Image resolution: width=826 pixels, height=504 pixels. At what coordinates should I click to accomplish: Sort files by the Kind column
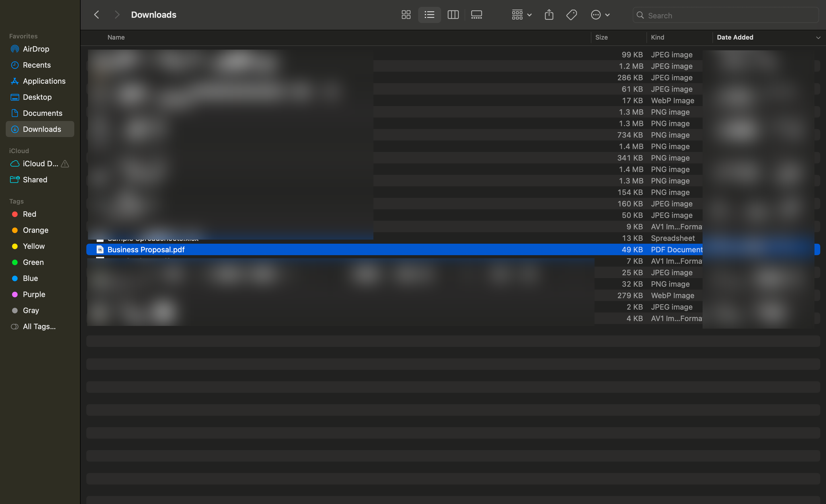click(x=657, y=37)
